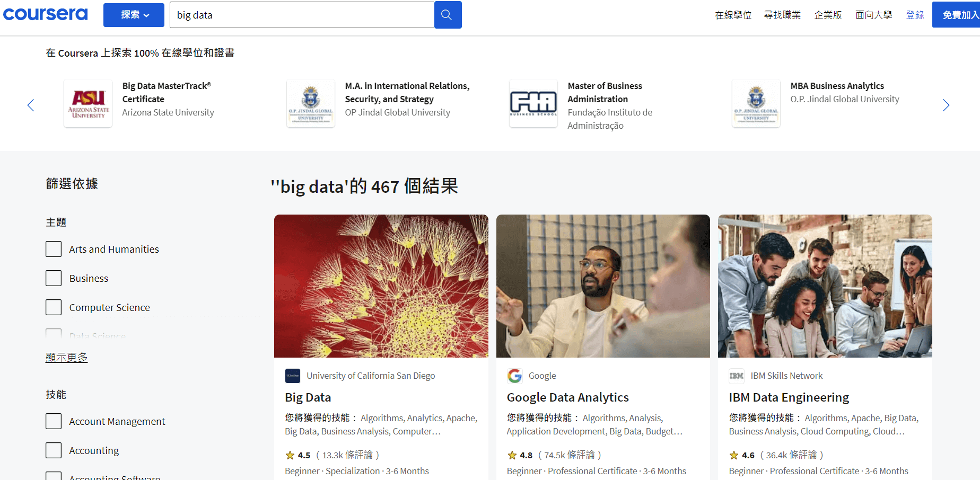The width and height of the screenshot is (980, 480).
Task: Click the Arizona State University subtitle
Action: [x=168, y=112]
